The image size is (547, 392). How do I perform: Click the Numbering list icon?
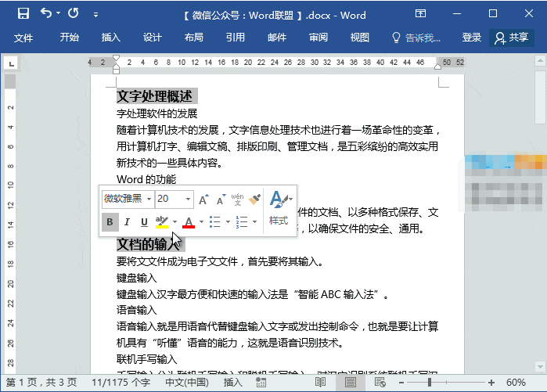point(242,221)
